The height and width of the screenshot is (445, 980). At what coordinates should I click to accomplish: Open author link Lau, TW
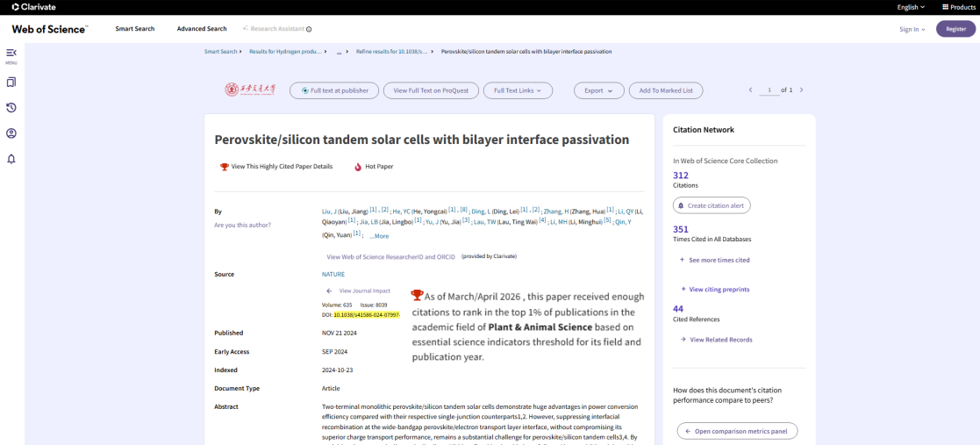(484, 222)
